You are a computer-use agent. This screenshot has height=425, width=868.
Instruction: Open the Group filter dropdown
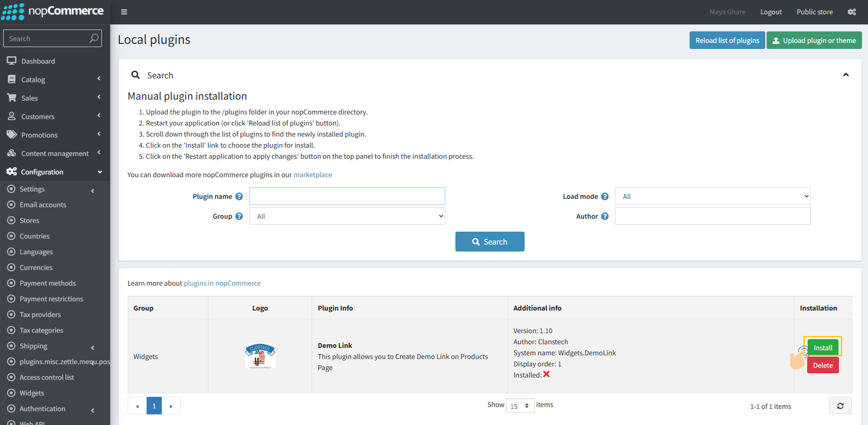[347, 216]
